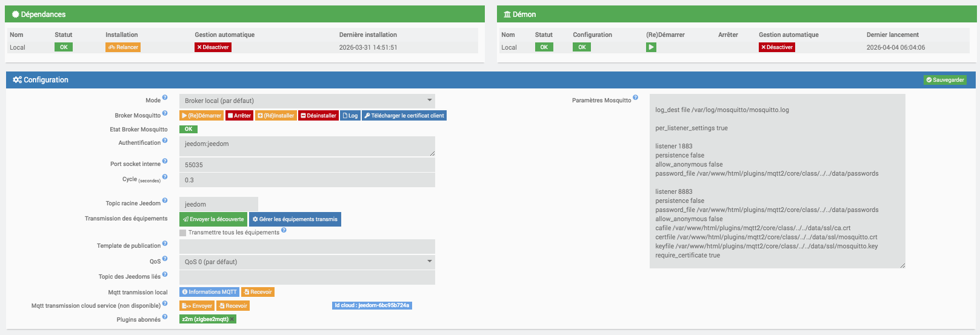Click inside Paramètres Mosquitto text area
Screen dimensions: 980x335
(778, 181)
